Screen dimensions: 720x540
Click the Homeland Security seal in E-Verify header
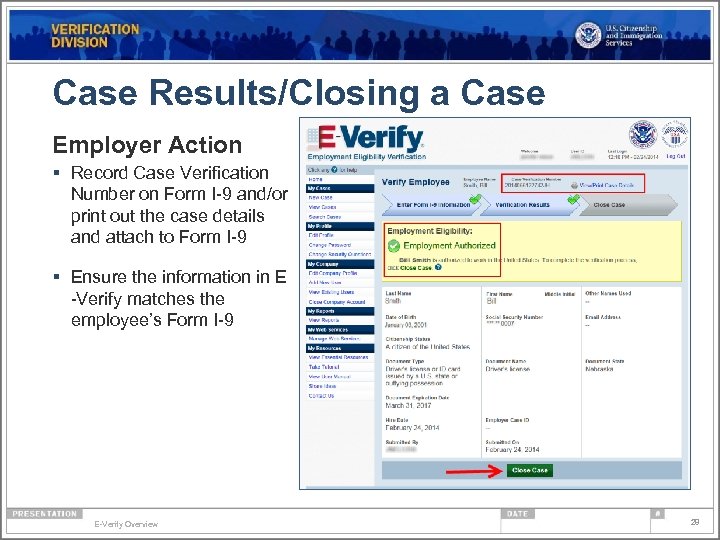coord(642,135)
